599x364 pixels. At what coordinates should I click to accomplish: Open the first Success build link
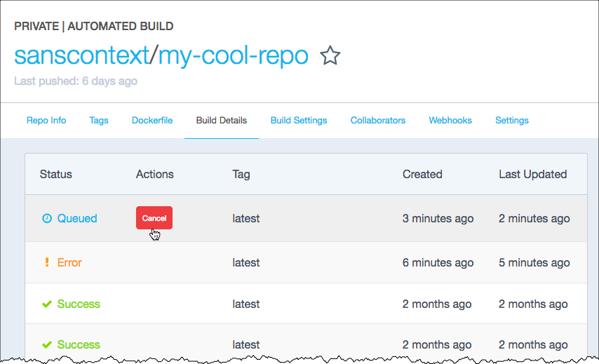point(79,304)
